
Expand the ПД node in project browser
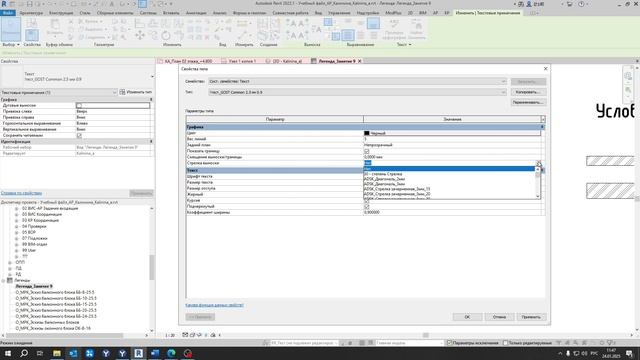[x=10, y=268]
